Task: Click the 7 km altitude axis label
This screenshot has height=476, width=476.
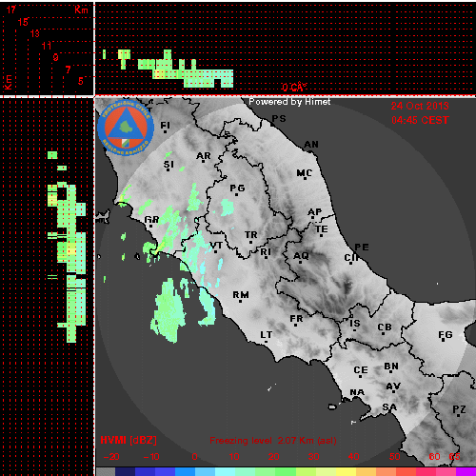Action: click(x=68, y=69)
